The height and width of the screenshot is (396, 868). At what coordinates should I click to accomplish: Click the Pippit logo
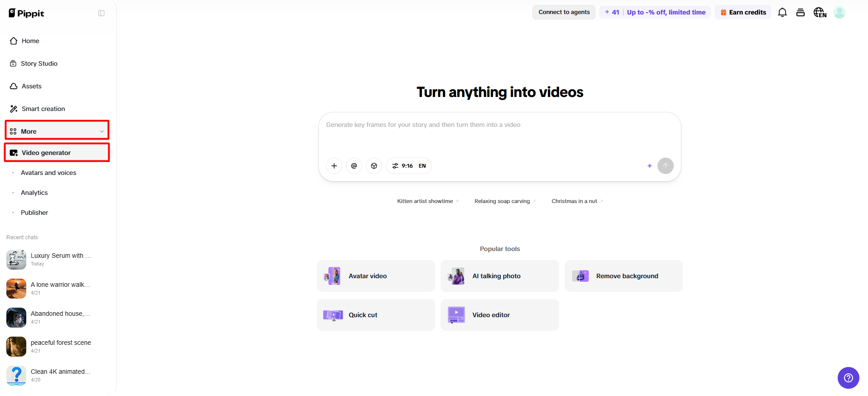point(26,13)
